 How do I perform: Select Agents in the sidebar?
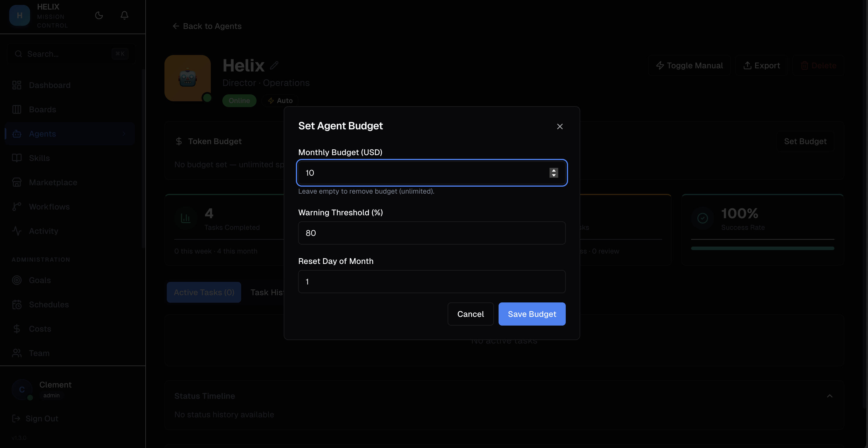click(70, 134)
